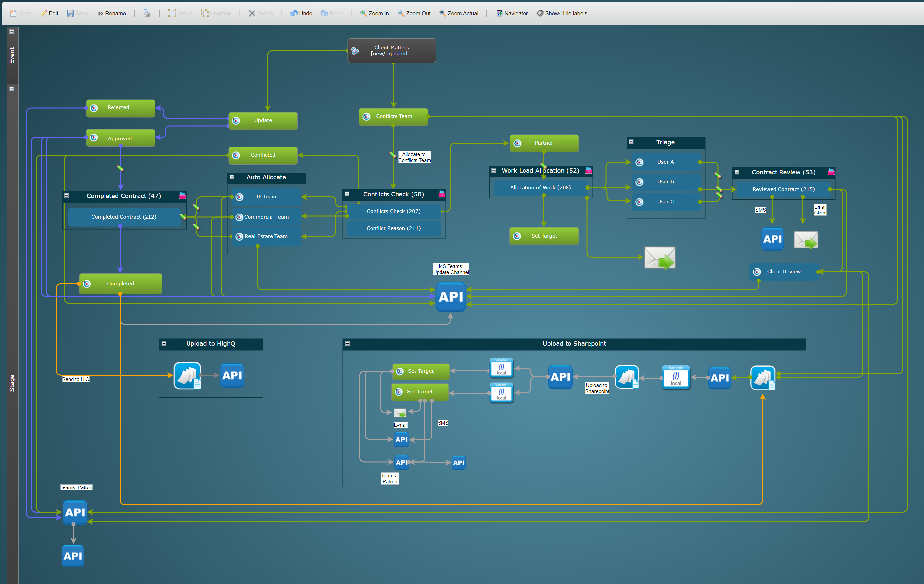Collapse the Event swimlane
924x584 pixels.
tap(12, 32)
